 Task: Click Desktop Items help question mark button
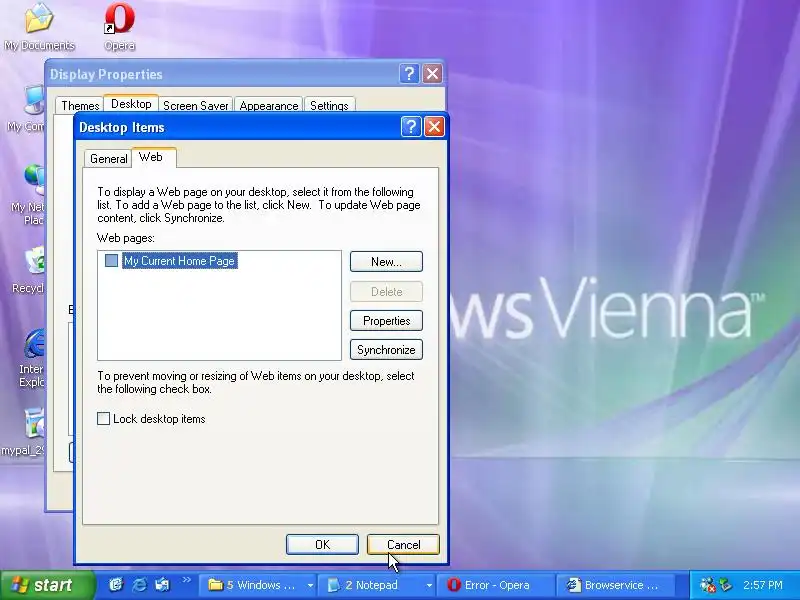(411, 127)
